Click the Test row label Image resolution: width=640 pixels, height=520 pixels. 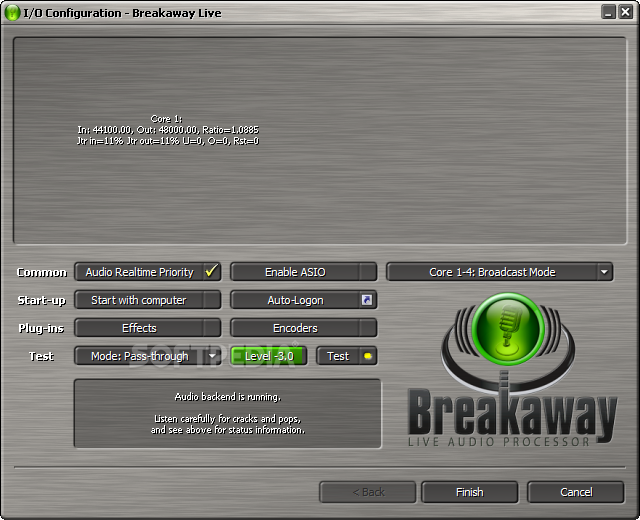(41, 356)
